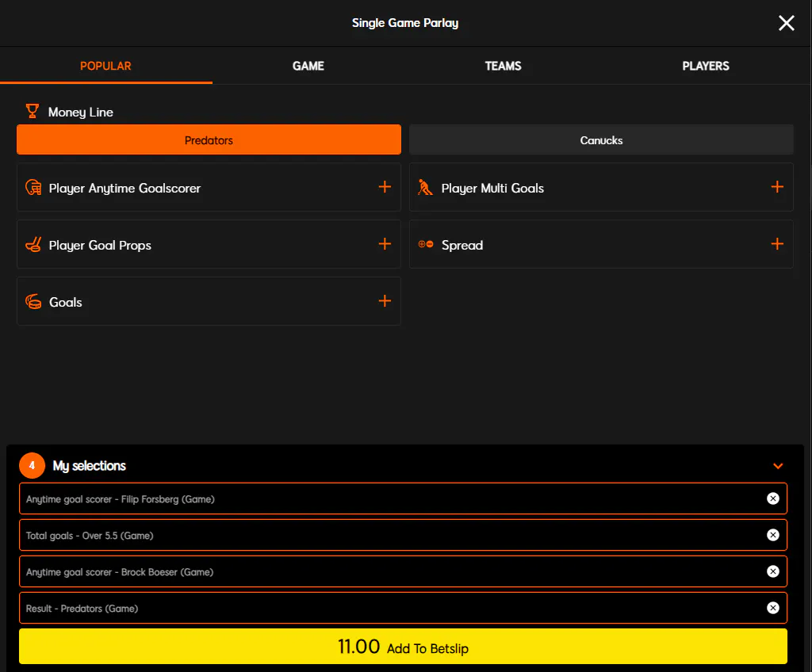The height and width of the screenshot is (672, 812).
Task: Click Add To Betslip button
Action: point(403,647)
